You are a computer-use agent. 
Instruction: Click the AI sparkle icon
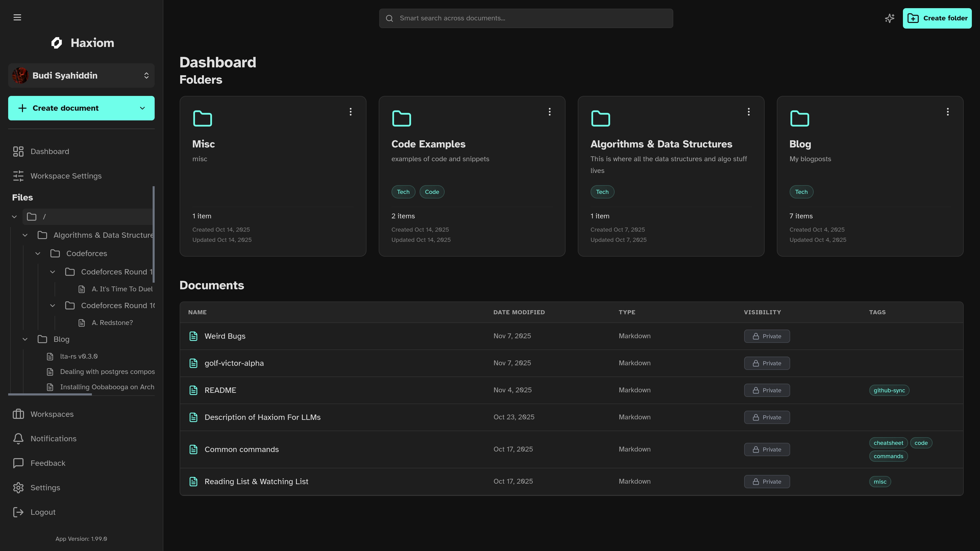click(x=889, y=18)
